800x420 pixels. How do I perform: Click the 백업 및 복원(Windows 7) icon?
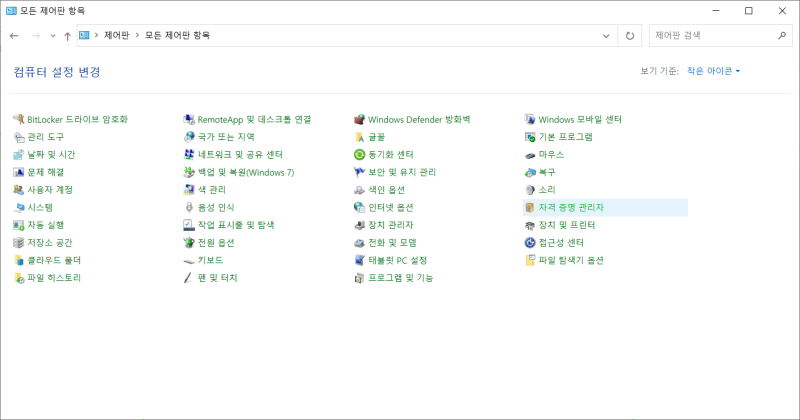point(189,172)
